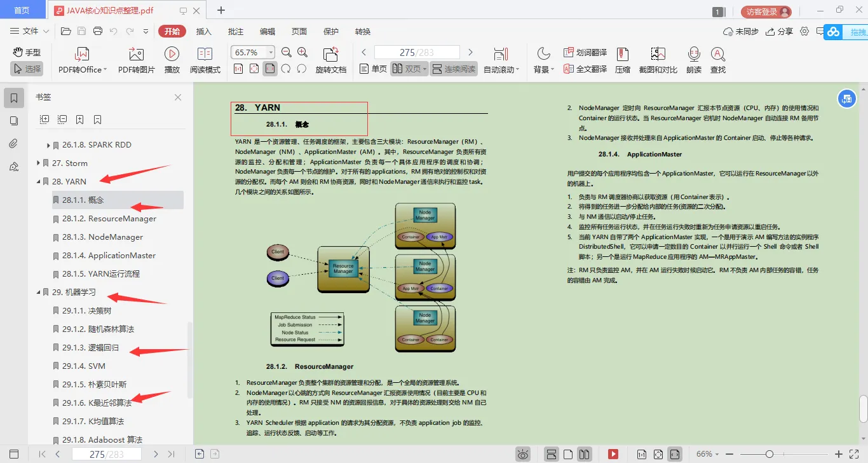
Task: Toggle the bookmark panel sidebar icon
Action: (14, 98)
